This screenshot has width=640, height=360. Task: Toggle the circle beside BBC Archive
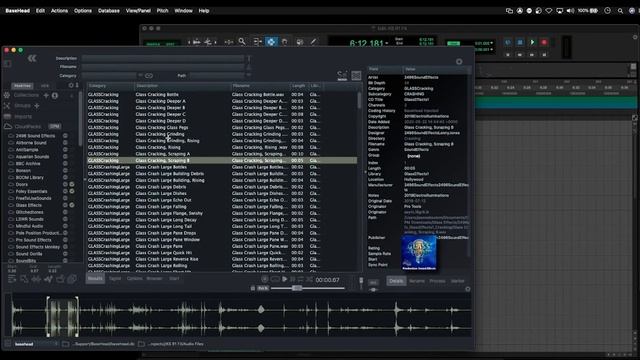(x=65, y=164)
